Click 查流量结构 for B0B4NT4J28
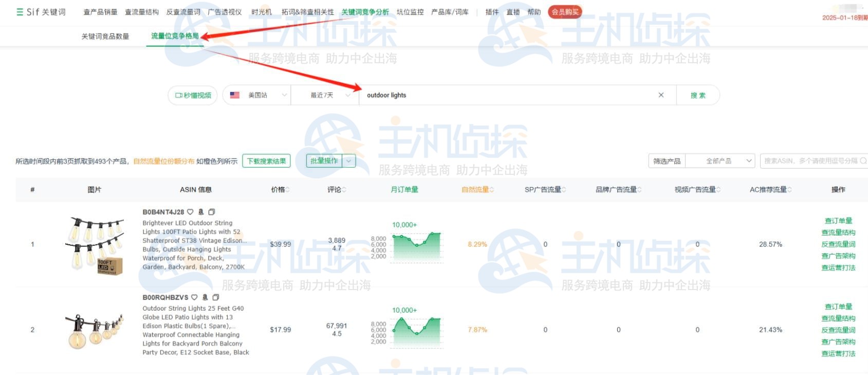868x375 pixels. point(838,233)
